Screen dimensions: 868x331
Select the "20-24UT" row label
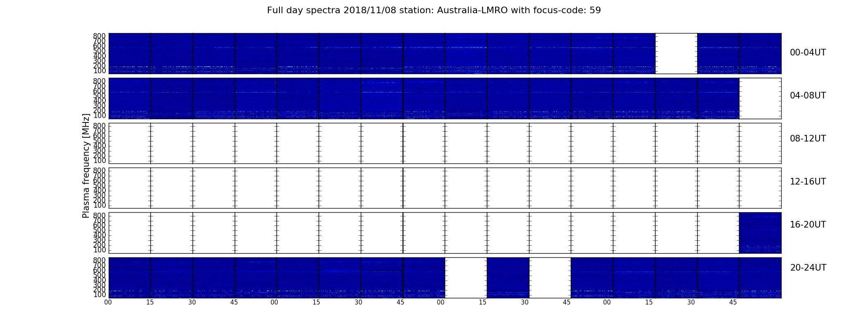(808, 268)
